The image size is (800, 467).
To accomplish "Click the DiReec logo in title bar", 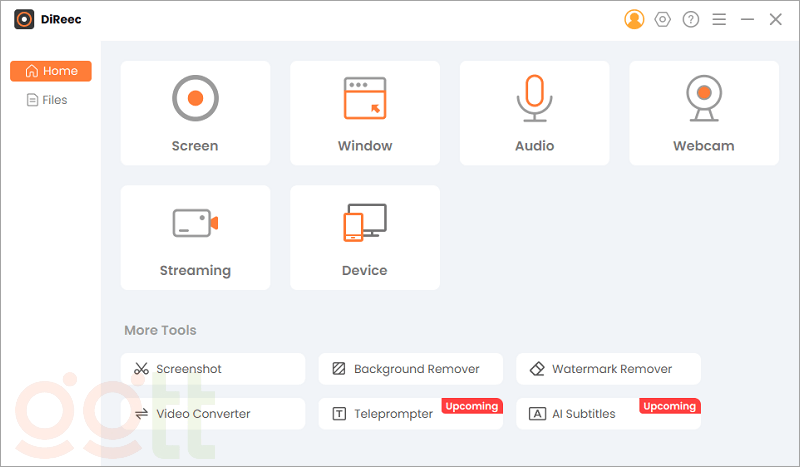I will pos(24,19).
